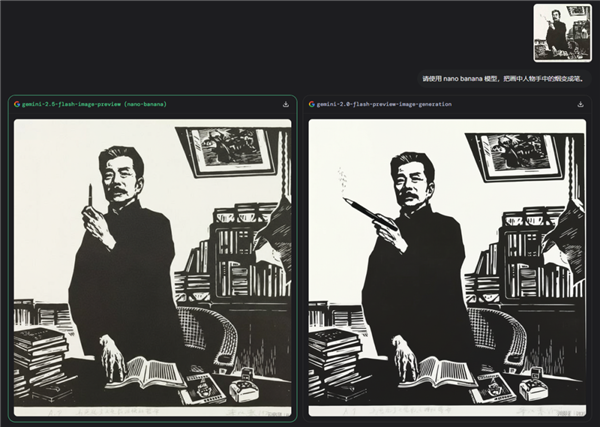Click the ink bottle in left image

tap(243, 384)
